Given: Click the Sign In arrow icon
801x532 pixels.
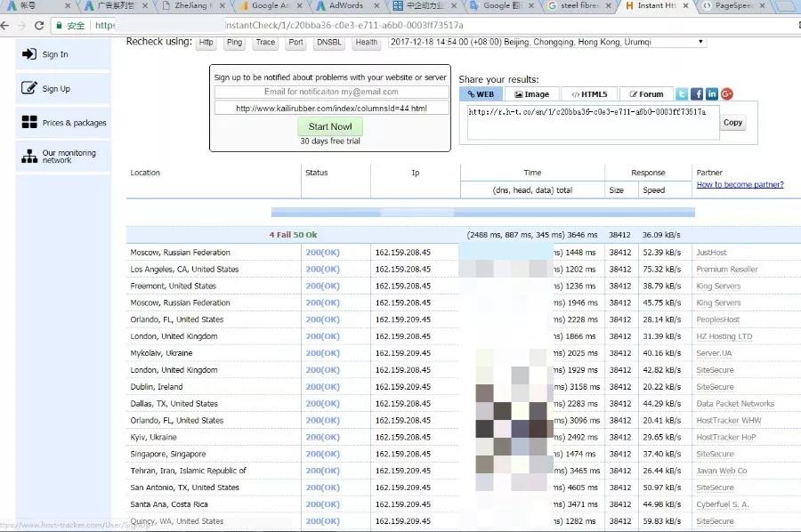Looking at the screenshot, I should 28,54.
